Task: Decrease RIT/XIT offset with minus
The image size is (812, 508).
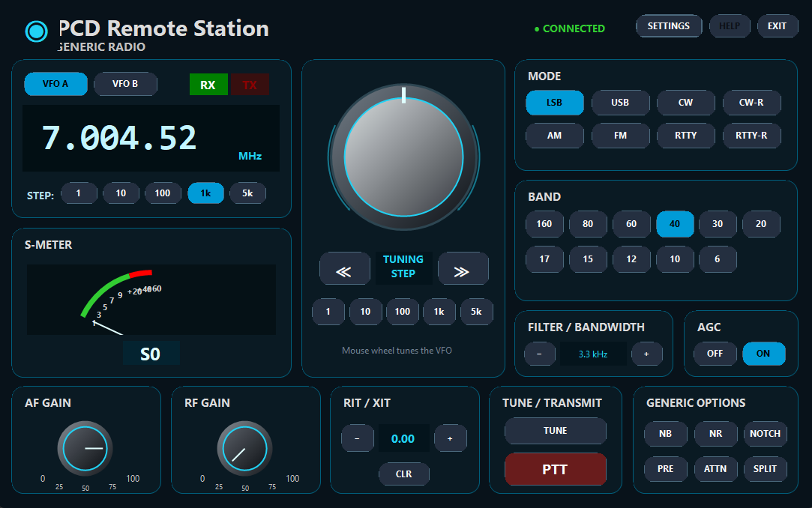Action: pos(358,438)
